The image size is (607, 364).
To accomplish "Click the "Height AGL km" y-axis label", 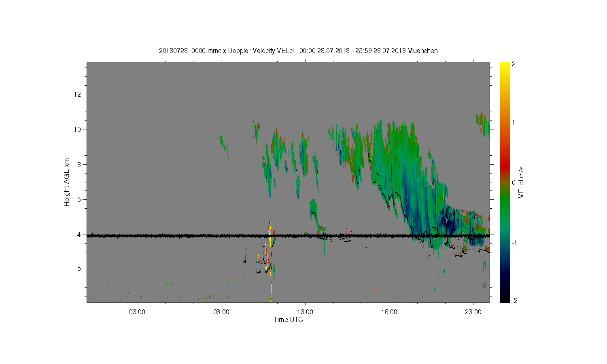I will point(67,182).
